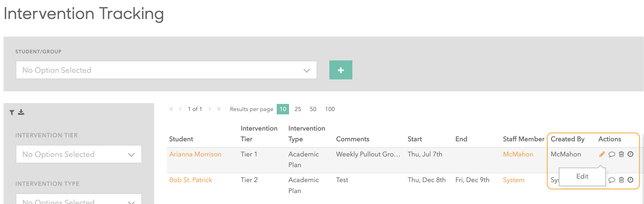The width and height of the screenshot is (644, 204).
Task: Open the Intervention Tier filter dropdown
Action: pyautogui.click(x=79, y=154)
